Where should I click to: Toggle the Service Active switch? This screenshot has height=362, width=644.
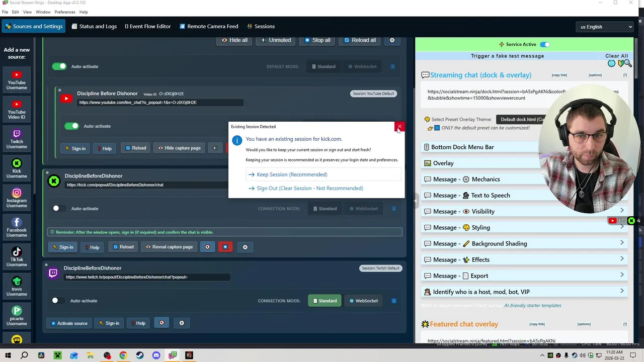544,44
